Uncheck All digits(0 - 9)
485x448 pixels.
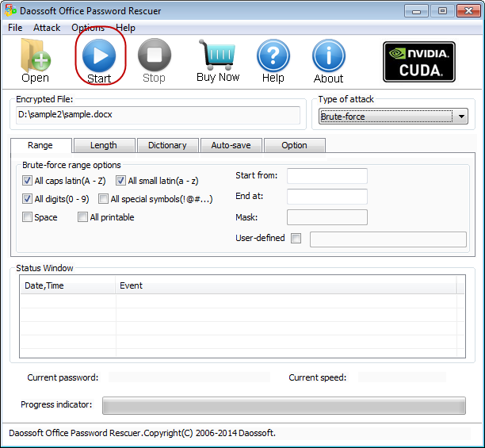(x=27, y=199)
